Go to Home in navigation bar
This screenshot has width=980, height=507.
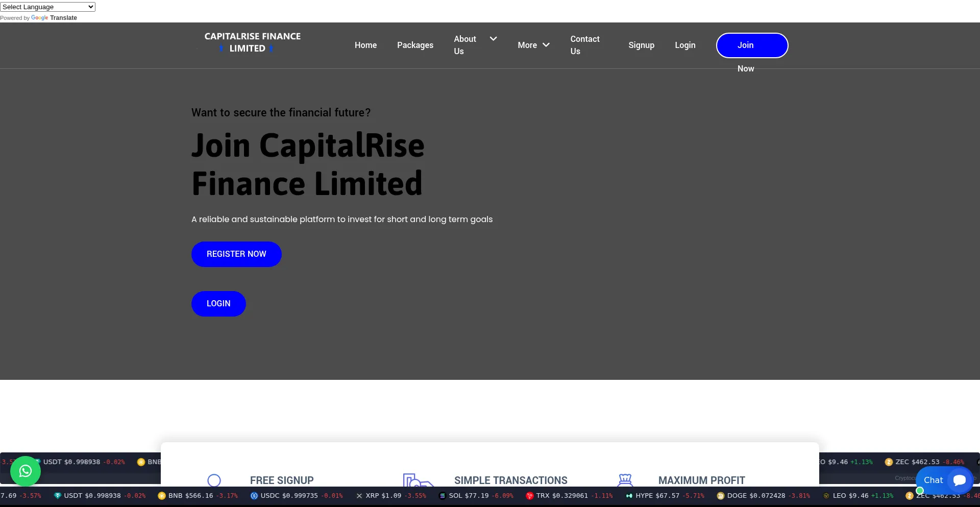[x=365, y=45]
